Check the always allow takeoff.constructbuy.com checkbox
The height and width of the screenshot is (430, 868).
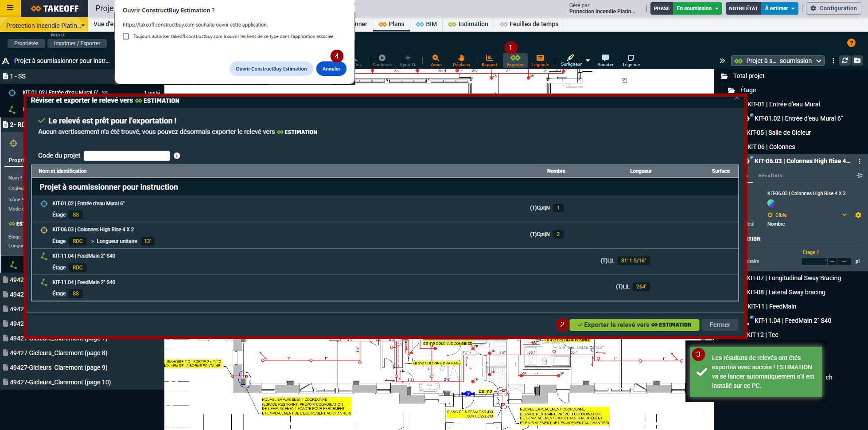(126, 36)
